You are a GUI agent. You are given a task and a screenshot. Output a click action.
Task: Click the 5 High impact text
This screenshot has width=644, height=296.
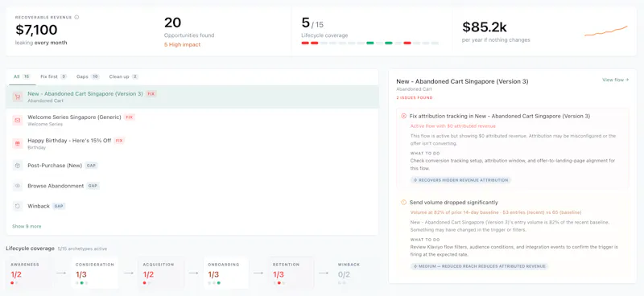(x=183, y=44)
